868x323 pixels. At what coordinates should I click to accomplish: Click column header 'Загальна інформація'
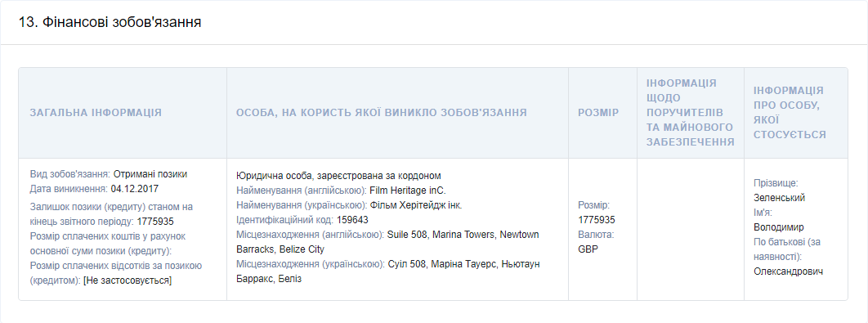(96, 113)
